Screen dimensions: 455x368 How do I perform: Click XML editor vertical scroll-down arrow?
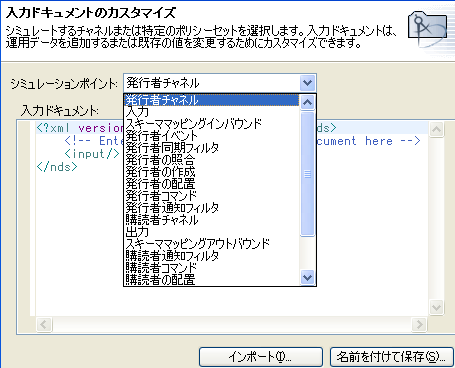(x=436, y=307)
